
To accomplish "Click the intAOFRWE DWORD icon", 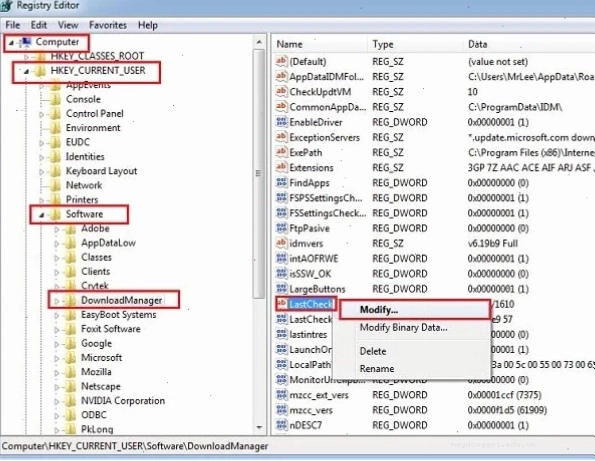I will (x=281, y=258).
